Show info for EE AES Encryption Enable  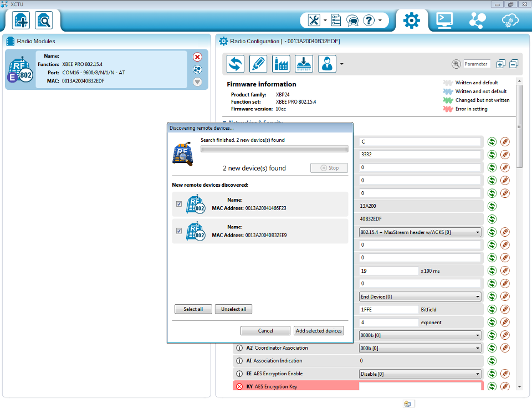(x=239, y=374)
